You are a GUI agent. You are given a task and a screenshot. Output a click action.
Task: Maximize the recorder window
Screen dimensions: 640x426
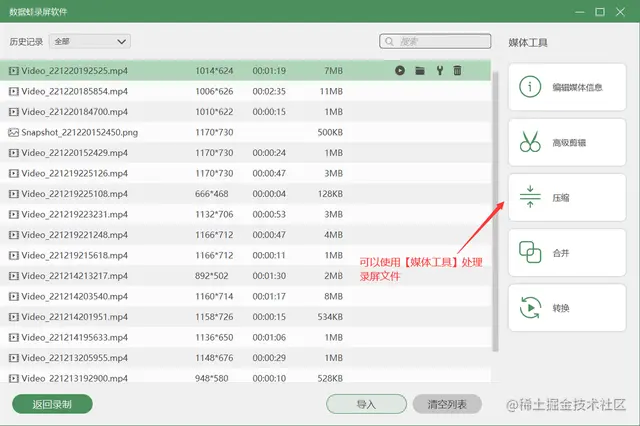(x=600, y=12)
